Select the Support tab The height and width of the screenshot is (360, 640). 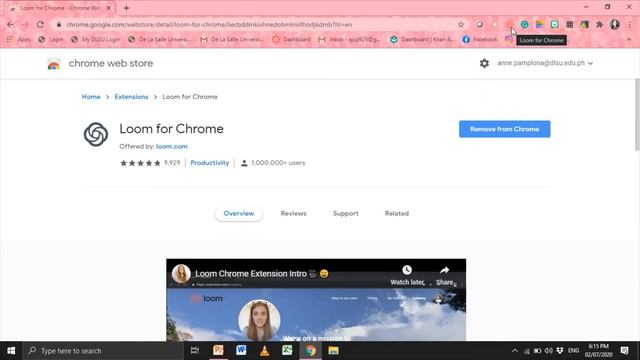pyautogui.click(x=346, y=213)
